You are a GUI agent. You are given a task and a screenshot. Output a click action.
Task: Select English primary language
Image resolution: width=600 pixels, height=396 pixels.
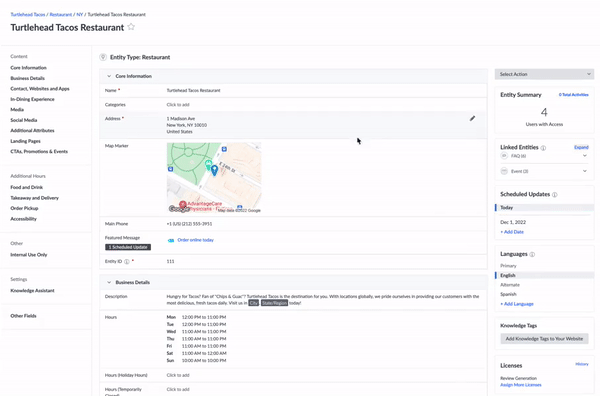[x=545, y=275]
